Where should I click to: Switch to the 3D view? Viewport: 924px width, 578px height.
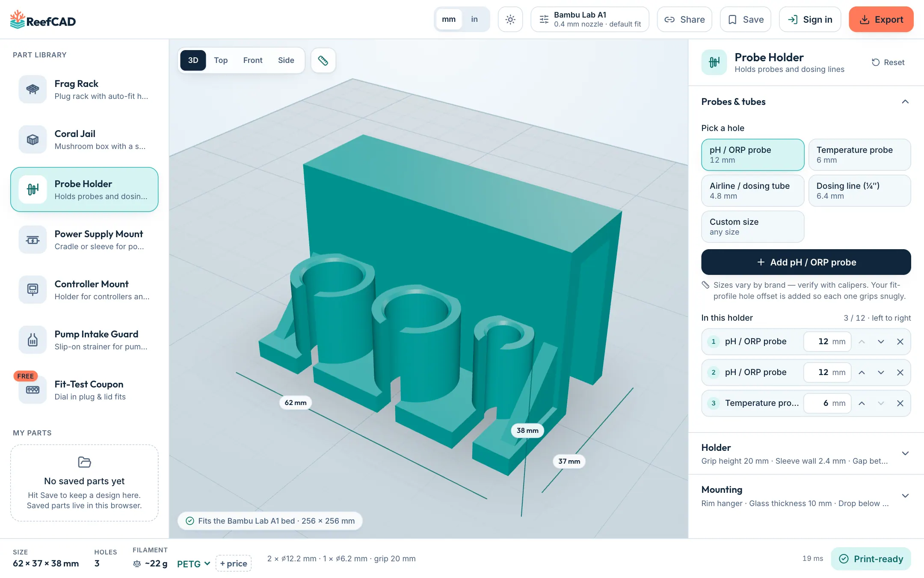point(193,60)
